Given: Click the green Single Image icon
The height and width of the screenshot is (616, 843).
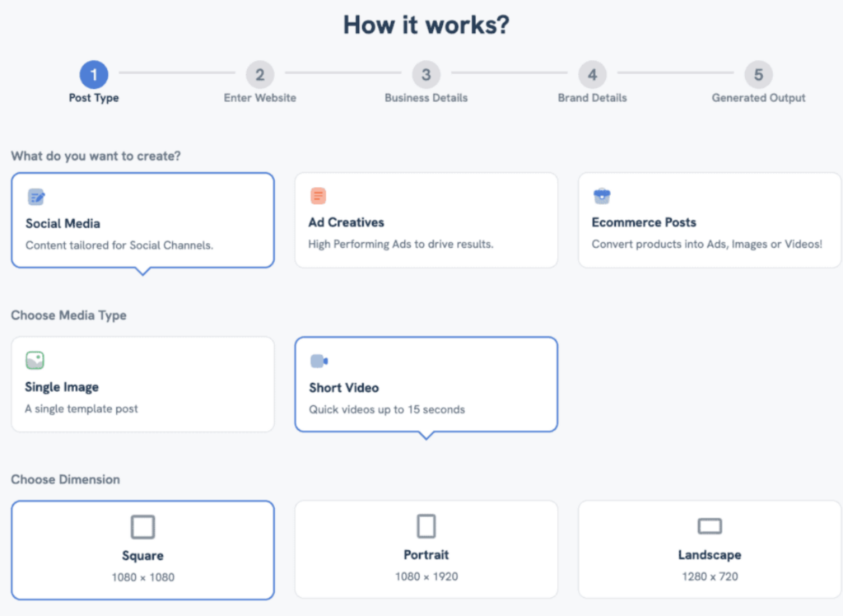Looking at the screenshot, I should 35,361.
